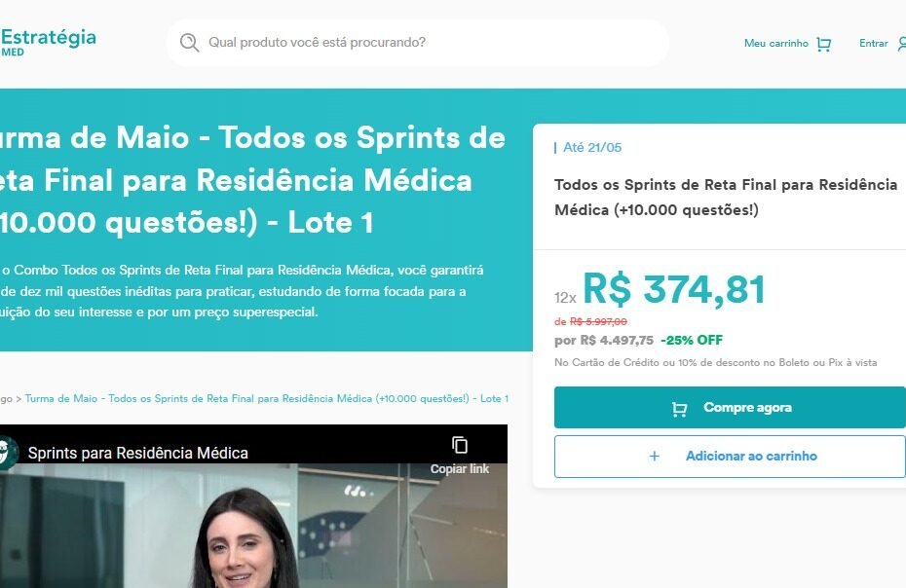This screenshot has width=906, height=588.
Task: Click the Entrar login link
Action: (873, 43)
